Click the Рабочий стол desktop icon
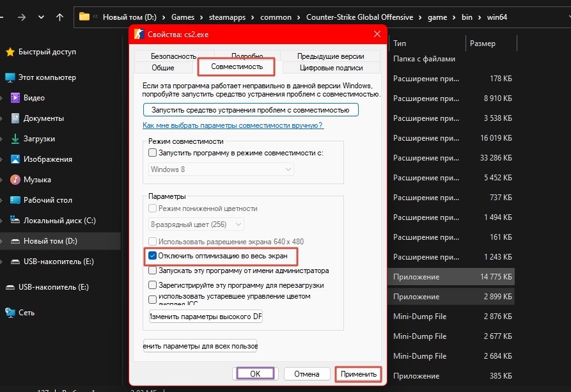This screenshot has width=571, height=392. pyautogui.click(x=15, y=200)
